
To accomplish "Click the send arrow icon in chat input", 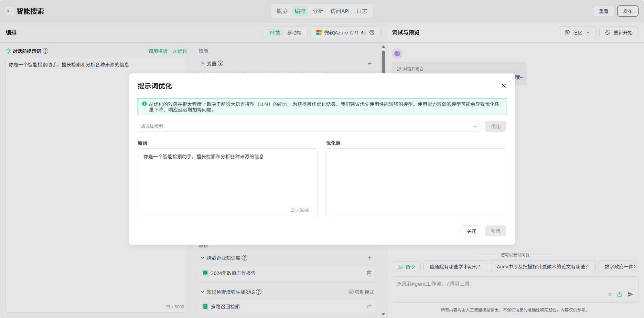I will (x=630, y=294).
